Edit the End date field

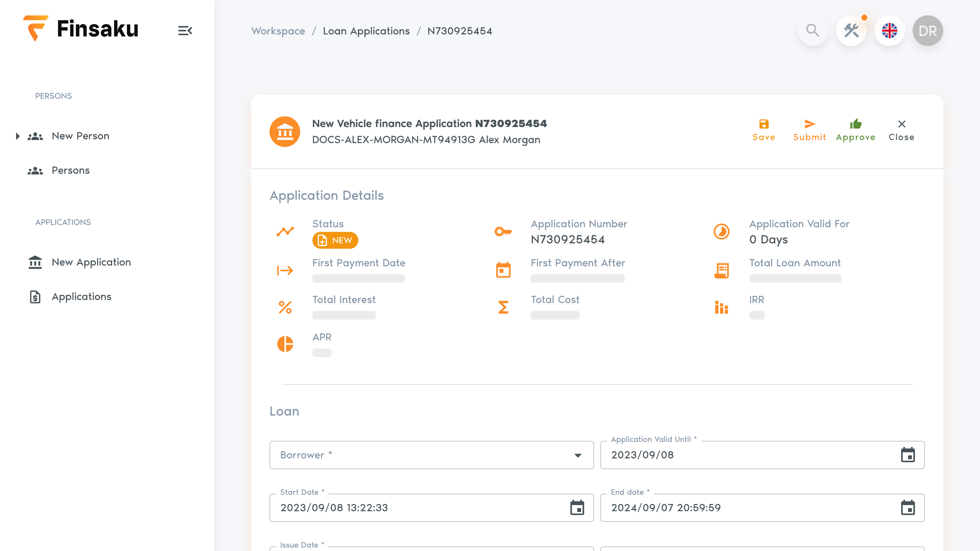tap(762, 508)
